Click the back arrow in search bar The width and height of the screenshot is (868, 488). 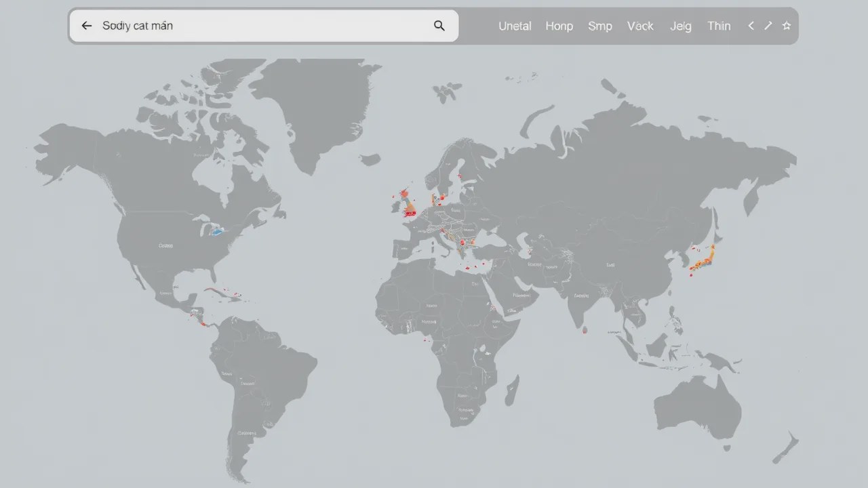coord(86,26)
